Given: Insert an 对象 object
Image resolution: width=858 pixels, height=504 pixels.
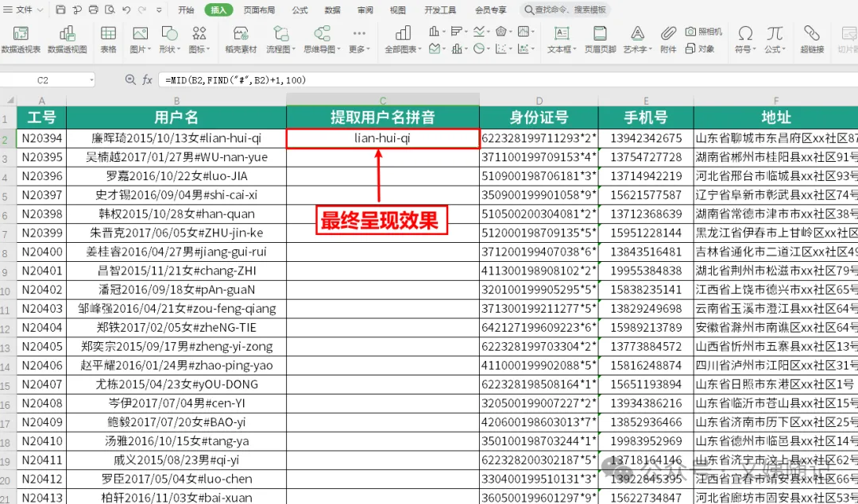Looking at the screenshot, I should tap(700, 48).
